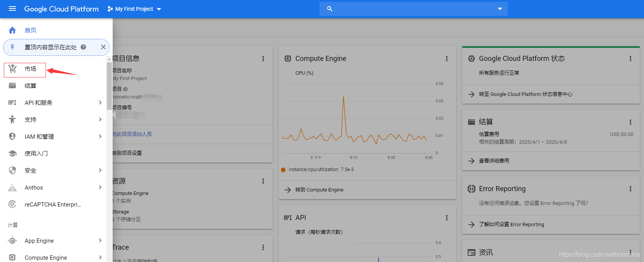Image resolution: width=644 pixels, height=262 pixels.
Task: Click the pin icon in pinned hint
Action: 12,47
